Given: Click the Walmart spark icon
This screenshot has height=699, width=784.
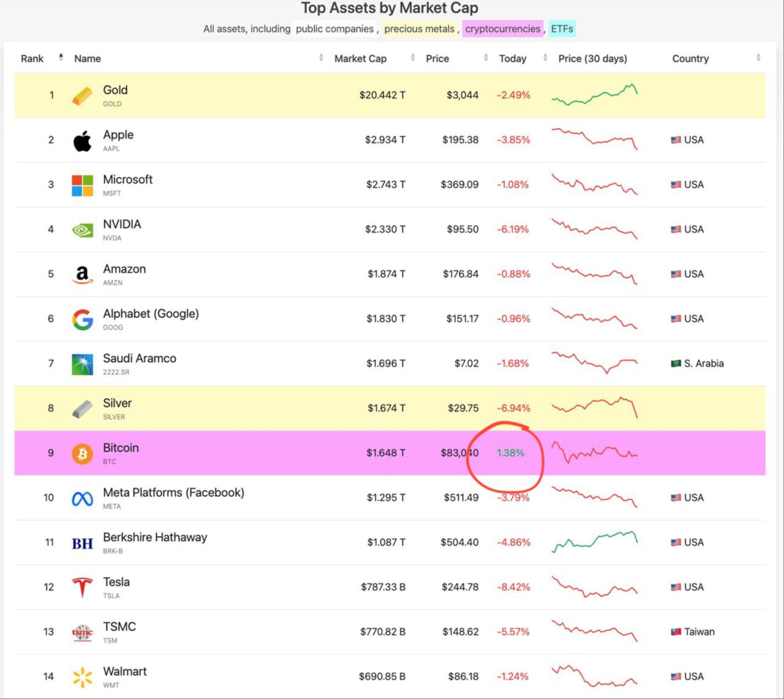Looking at the screenshot, I should 83,677.
